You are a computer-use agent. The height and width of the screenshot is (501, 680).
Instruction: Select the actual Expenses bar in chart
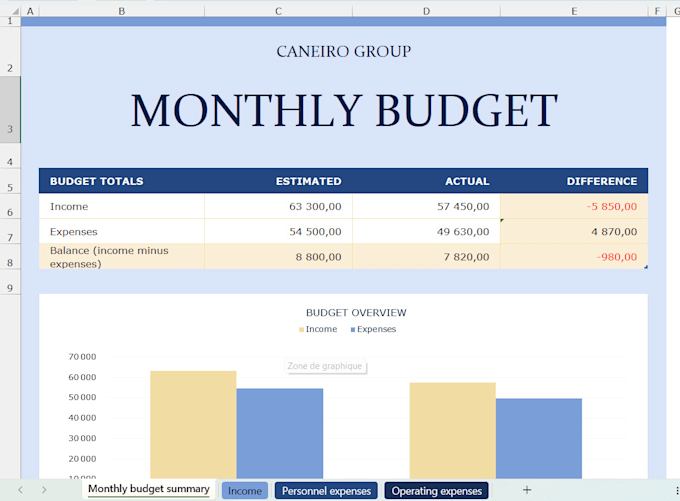pyautogui.click(x=539, y=439)
